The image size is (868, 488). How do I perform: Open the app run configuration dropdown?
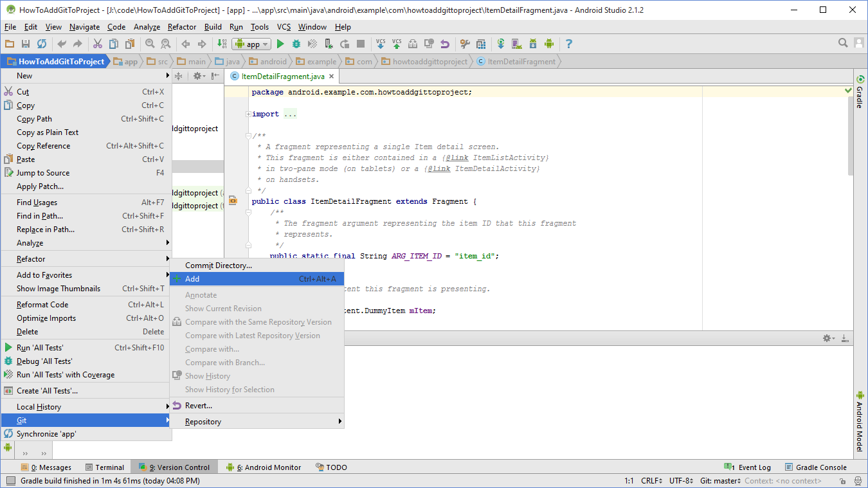251,44
